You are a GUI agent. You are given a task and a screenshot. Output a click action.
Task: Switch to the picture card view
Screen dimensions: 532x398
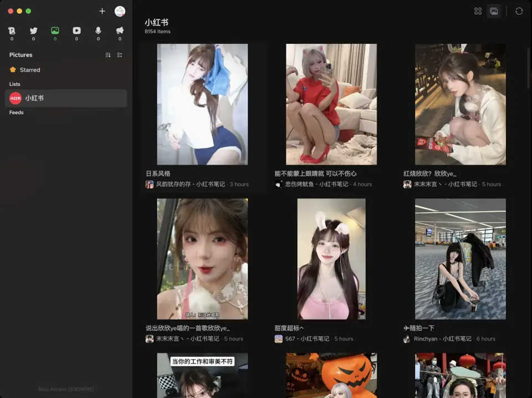click(494, 11)
